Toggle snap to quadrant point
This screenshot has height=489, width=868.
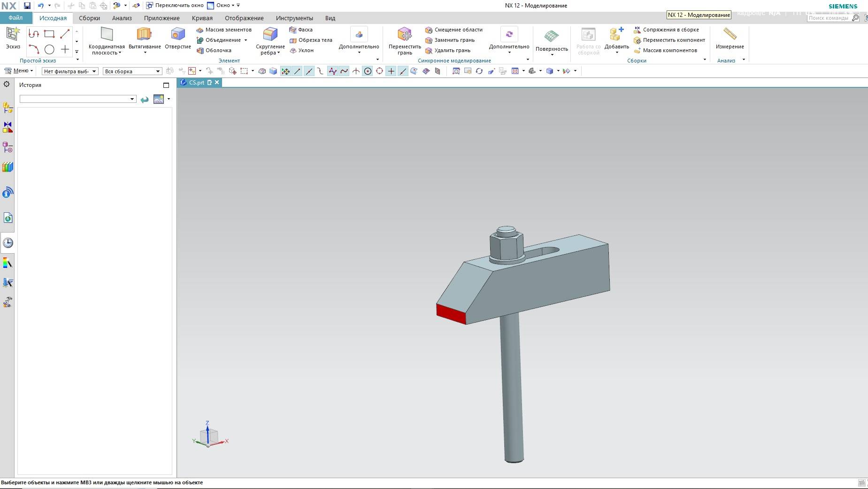point(379,71)
